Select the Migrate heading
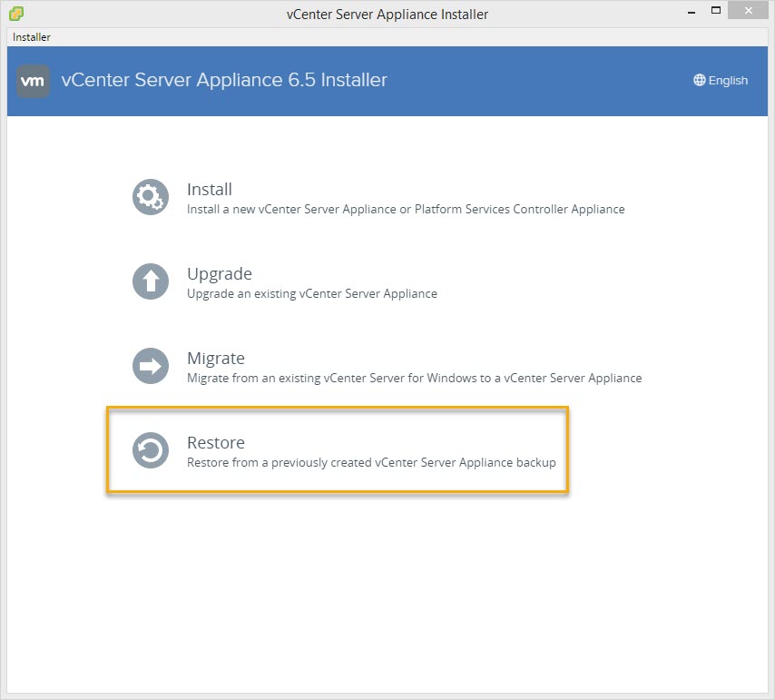Screen dimensions: 775x700 click(x=216, y=358)
